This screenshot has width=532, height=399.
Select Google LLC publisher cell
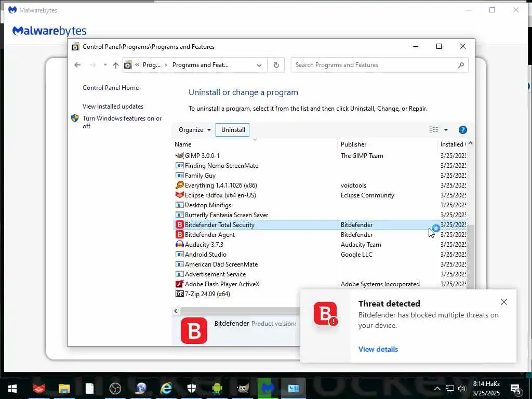(356, 255)
